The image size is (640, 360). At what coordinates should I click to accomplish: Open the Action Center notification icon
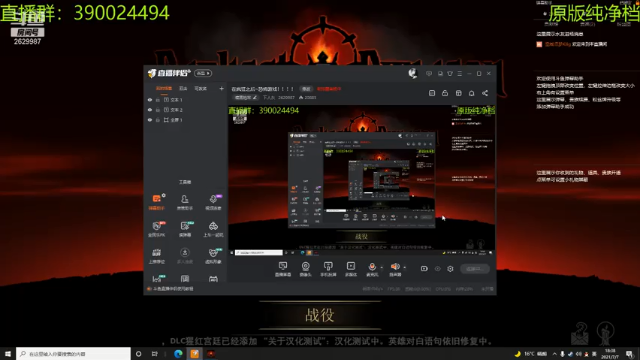630,354
